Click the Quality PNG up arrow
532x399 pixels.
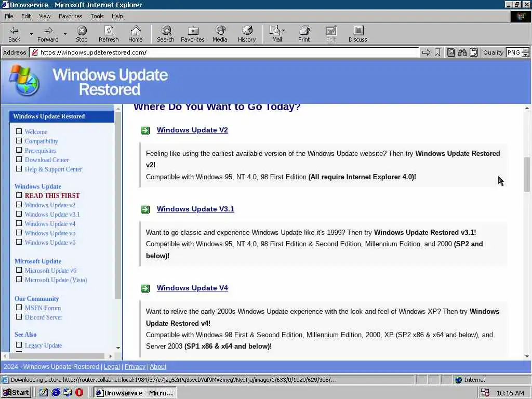(526, 50)
